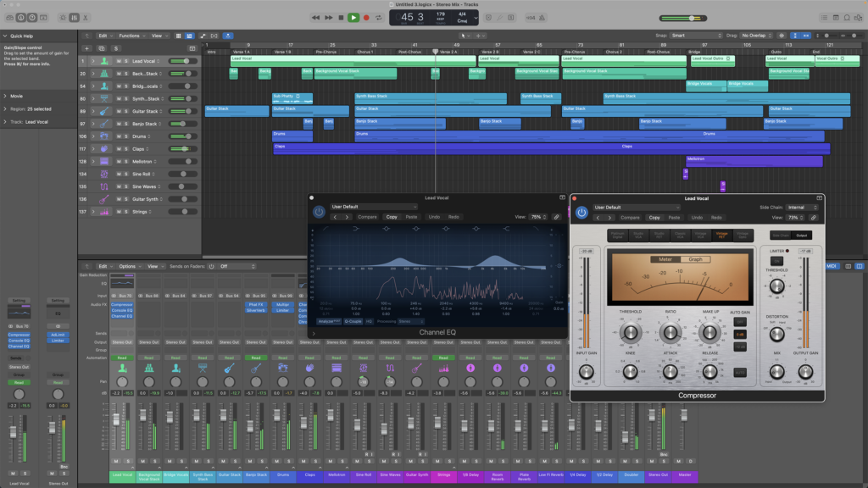Click Undo in the Channel EQ window
The height and width of the screenshot is (488, 868).
[x=434, y=217]
